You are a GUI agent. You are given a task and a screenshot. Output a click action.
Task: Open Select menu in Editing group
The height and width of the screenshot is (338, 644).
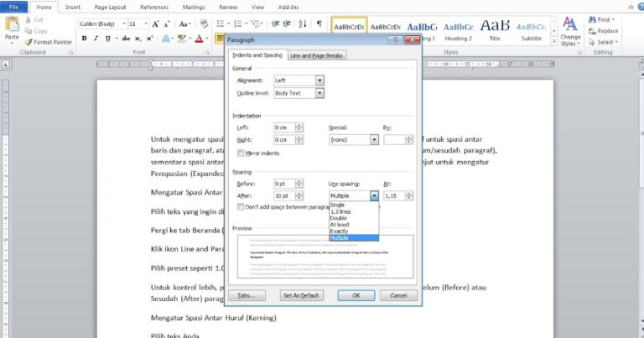pyautogui.click(x=604, y=42)
